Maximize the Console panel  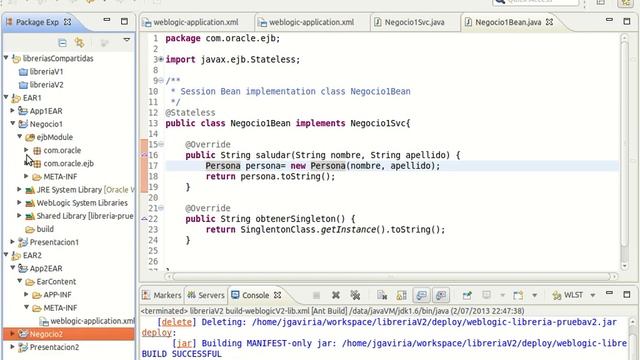tap(627, 294)
